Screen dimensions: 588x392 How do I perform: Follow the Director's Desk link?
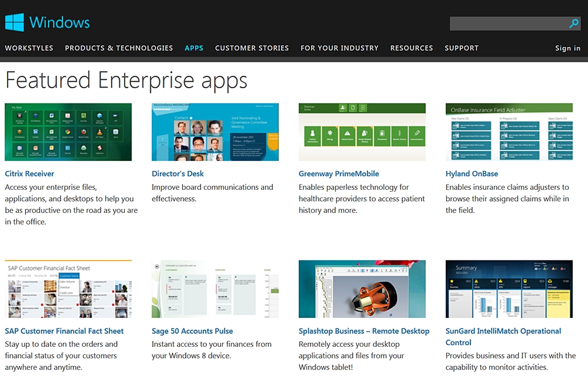coord(178,173)
